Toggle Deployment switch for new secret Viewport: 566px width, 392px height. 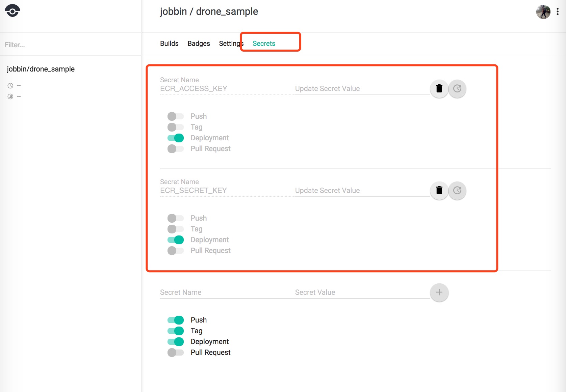[176, 342]
